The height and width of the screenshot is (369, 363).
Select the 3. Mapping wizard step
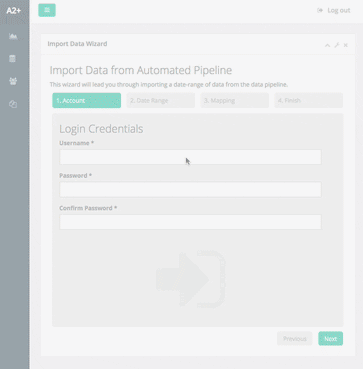pyautogui.click(x=235, y=100)
